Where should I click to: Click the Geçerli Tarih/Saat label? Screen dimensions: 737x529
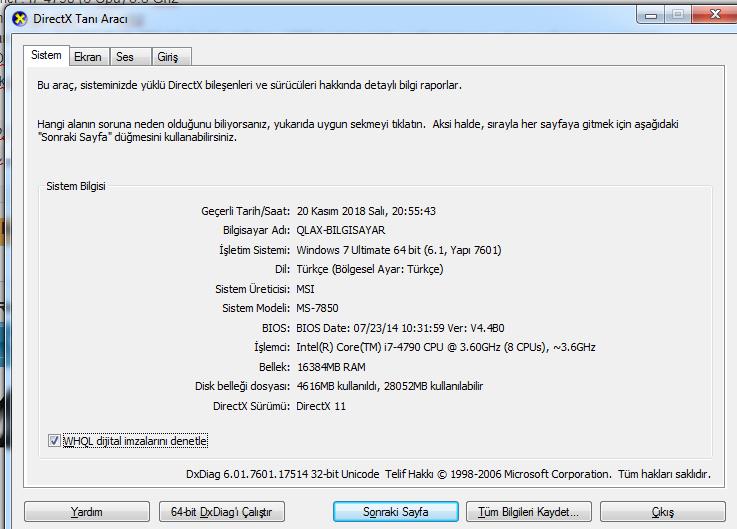[x=246, y=211]
